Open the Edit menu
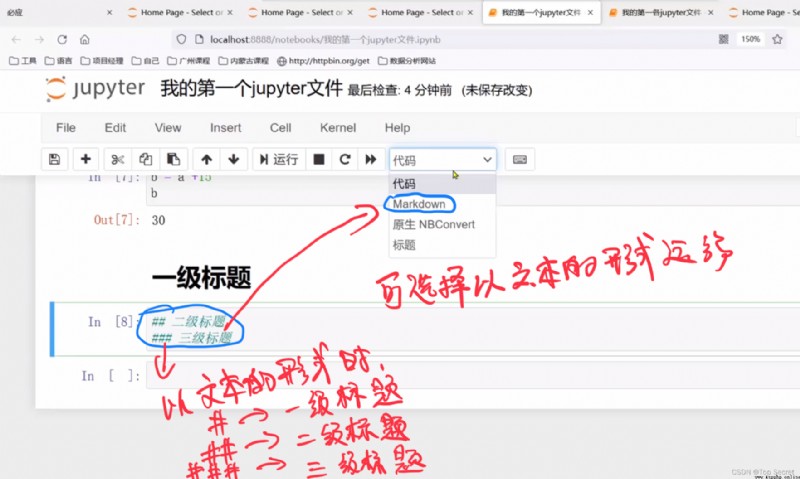 (x=115, y=128)
